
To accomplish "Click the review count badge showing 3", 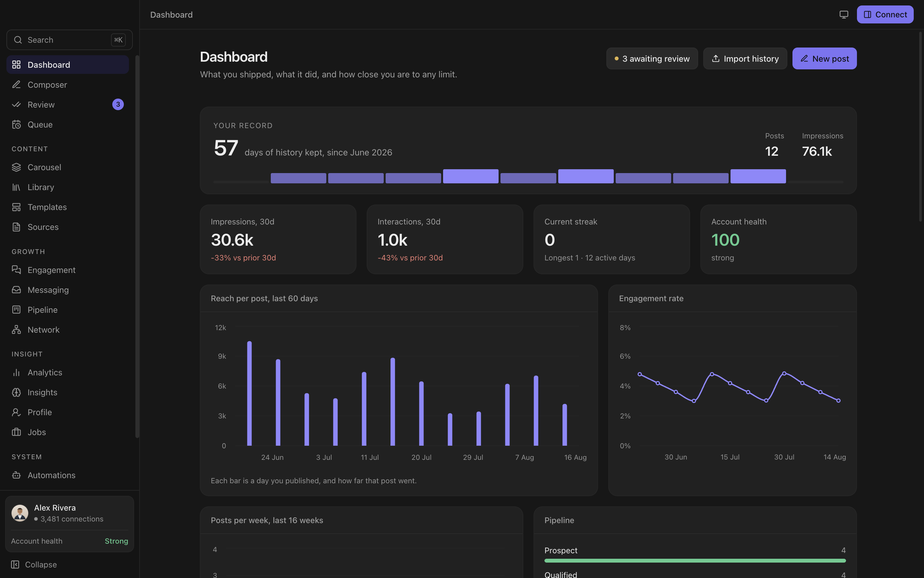I will [x=118, y=104].
